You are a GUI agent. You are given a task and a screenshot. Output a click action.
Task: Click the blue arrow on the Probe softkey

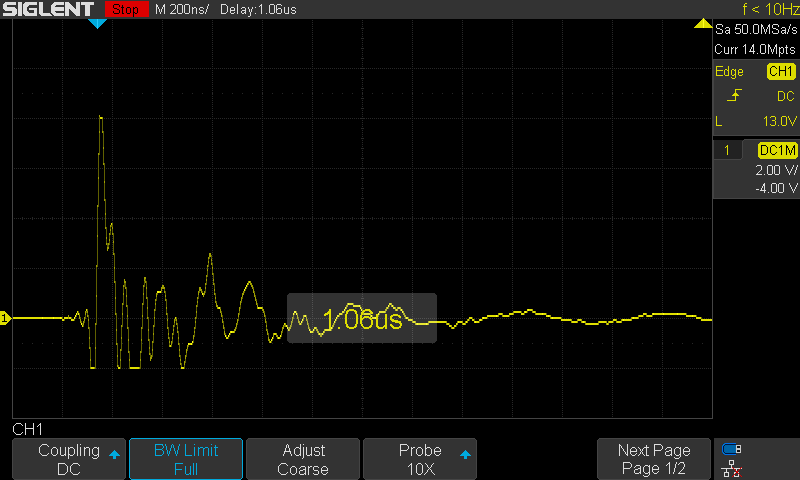point(465,454)
